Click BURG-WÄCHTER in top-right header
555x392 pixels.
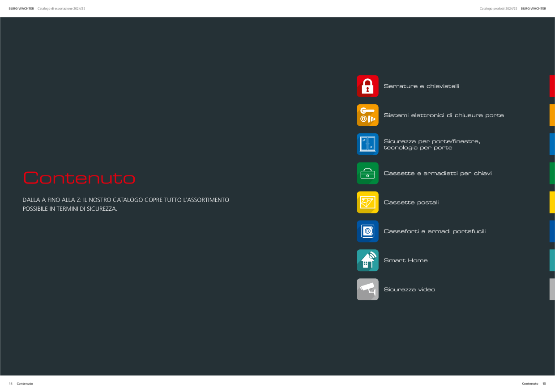[533, 9]
